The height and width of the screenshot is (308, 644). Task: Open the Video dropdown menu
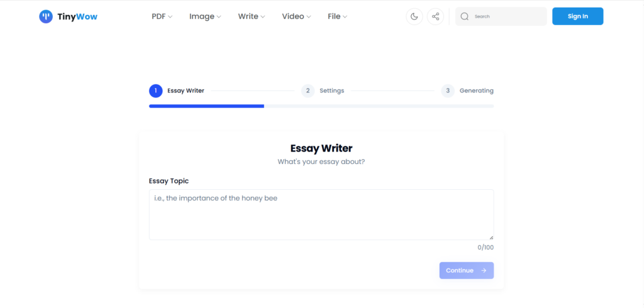[296, 16]
